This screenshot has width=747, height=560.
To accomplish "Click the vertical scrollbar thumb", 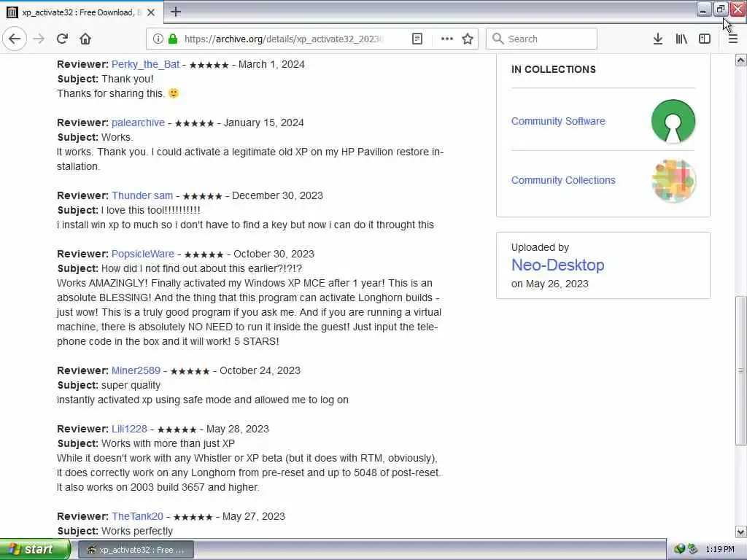I will 740,370.
